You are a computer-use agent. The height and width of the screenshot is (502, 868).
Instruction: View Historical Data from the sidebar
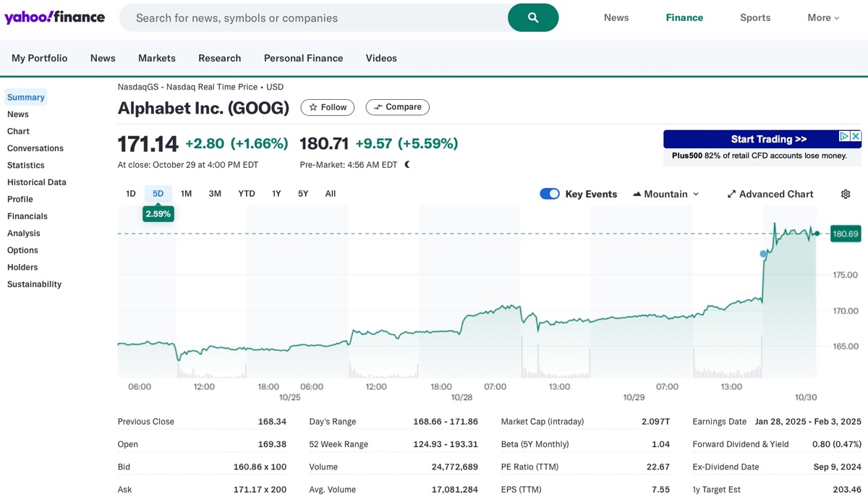pyautogui.click(x=36, y=182)
